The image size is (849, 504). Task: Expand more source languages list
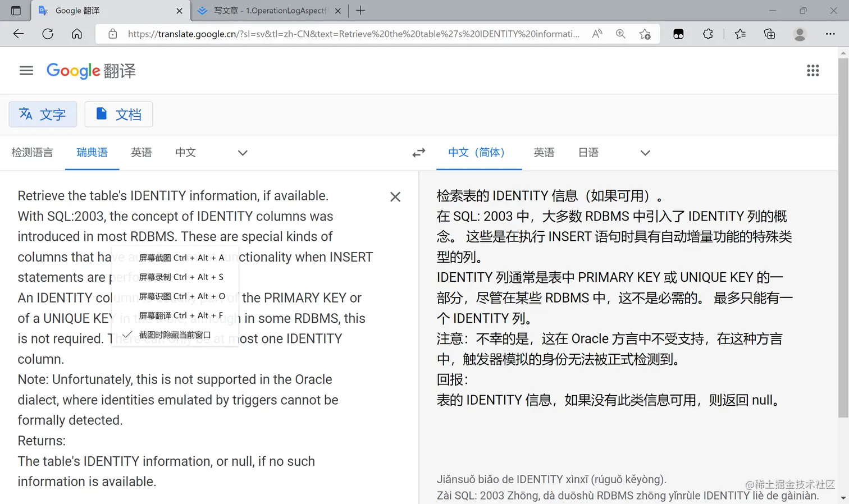click(x=243, y=153)
